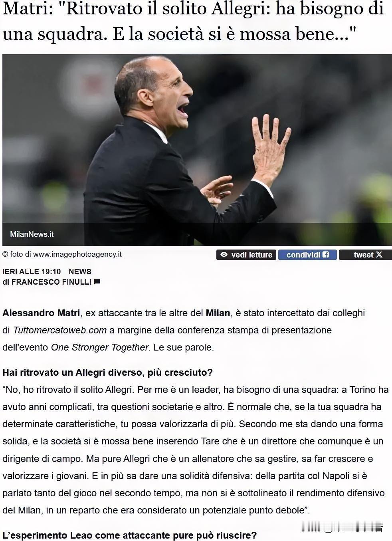The height and width of the screenshot is (541, 392).
Task: Click the italic One Stronger Together text
Action: [99, 347]
